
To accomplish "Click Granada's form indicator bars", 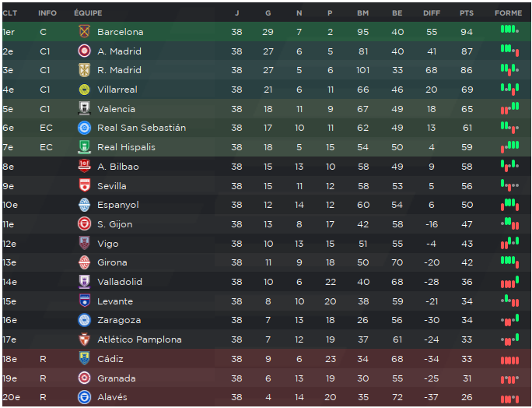I will [509, 379].
